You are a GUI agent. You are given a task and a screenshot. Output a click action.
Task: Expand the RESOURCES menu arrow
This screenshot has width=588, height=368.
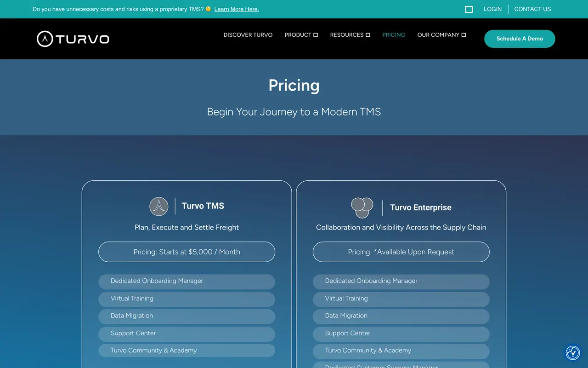[x=368, y=35]
